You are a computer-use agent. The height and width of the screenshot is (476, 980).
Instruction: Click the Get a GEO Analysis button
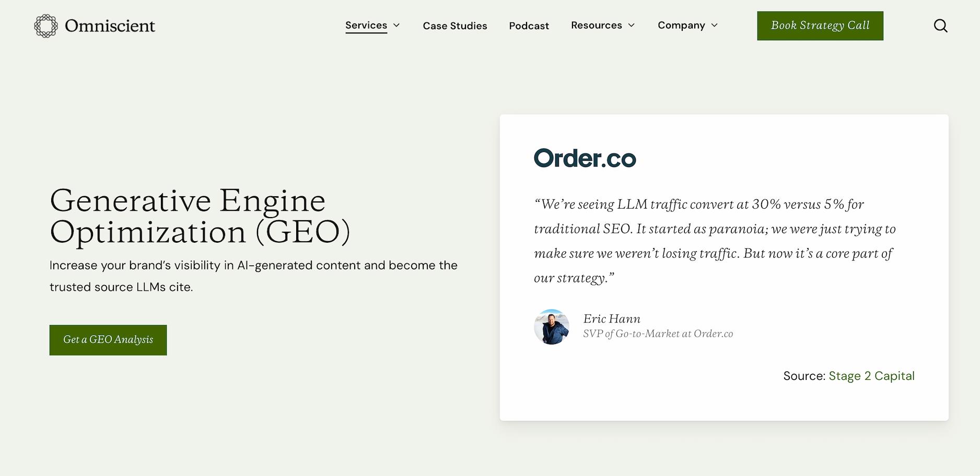[108, 340]
